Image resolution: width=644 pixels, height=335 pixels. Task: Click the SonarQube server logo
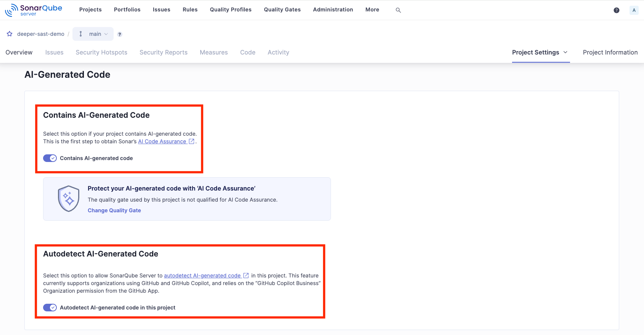[x=34, y=10]
